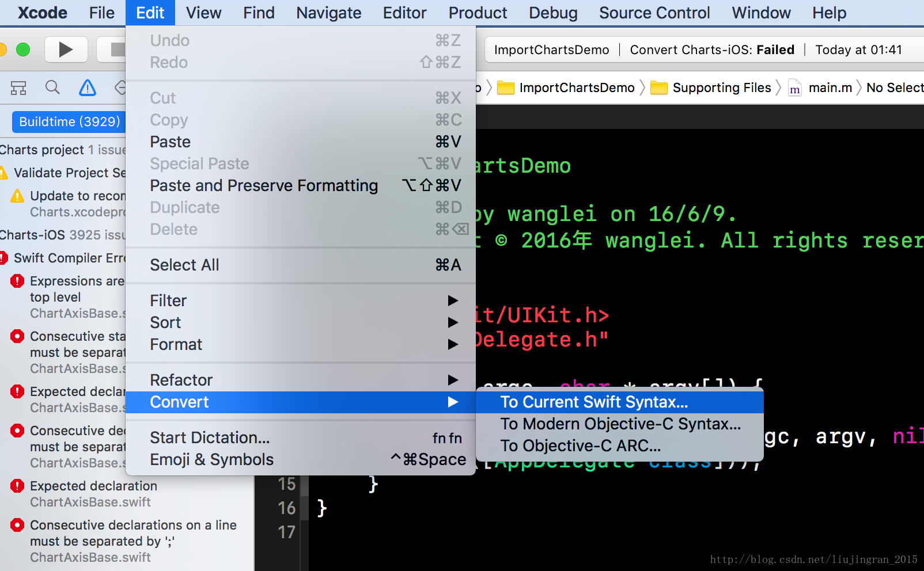Click No Selection in the breadcrumb
This screenshot has width=924, height=571.
(895, 87)
